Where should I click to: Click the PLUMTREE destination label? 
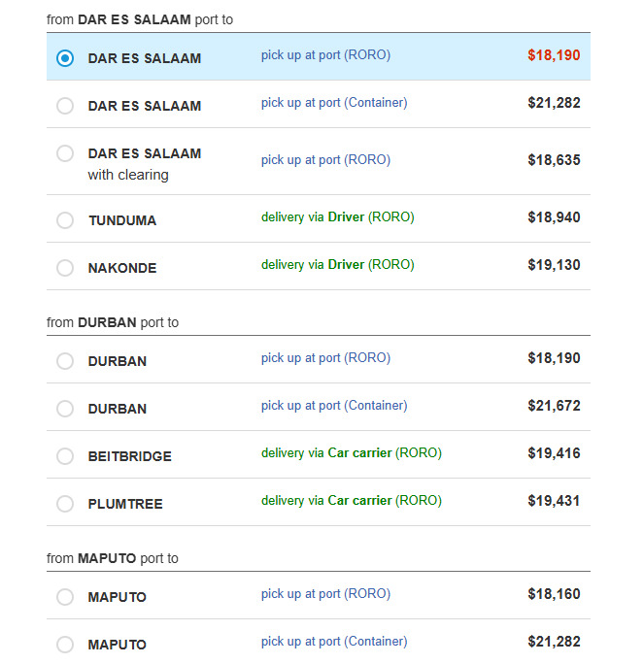coord(125,504)
